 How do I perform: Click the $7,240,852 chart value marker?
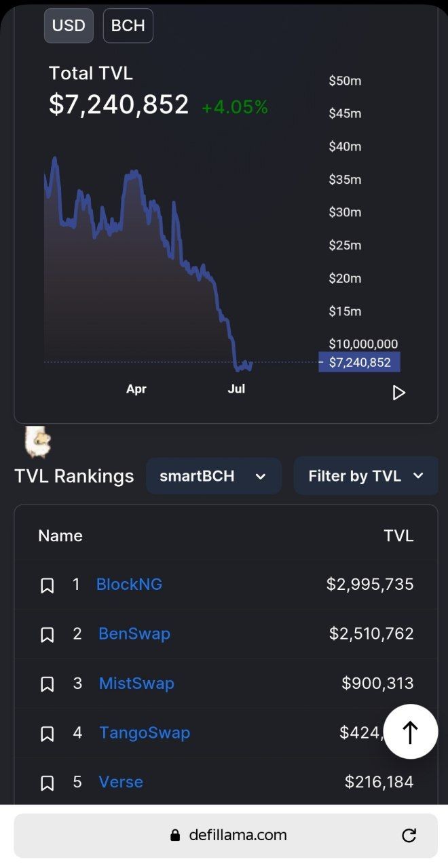coord(360,362)
